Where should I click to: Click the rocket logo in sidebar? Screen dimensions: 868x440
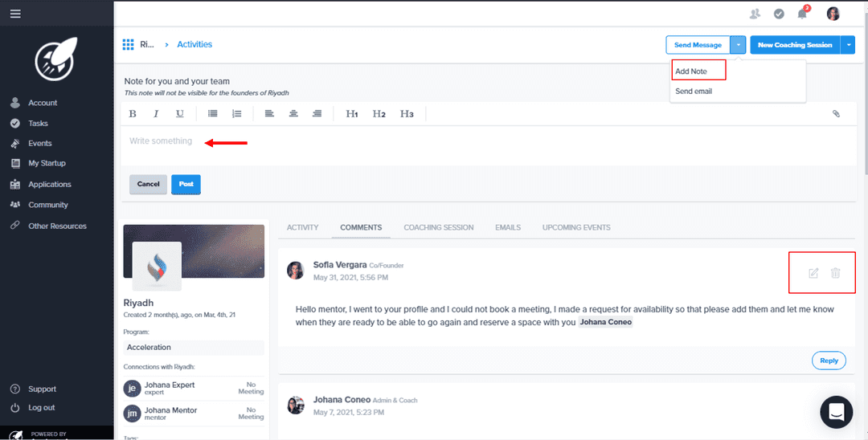click(x=56, y=59)
